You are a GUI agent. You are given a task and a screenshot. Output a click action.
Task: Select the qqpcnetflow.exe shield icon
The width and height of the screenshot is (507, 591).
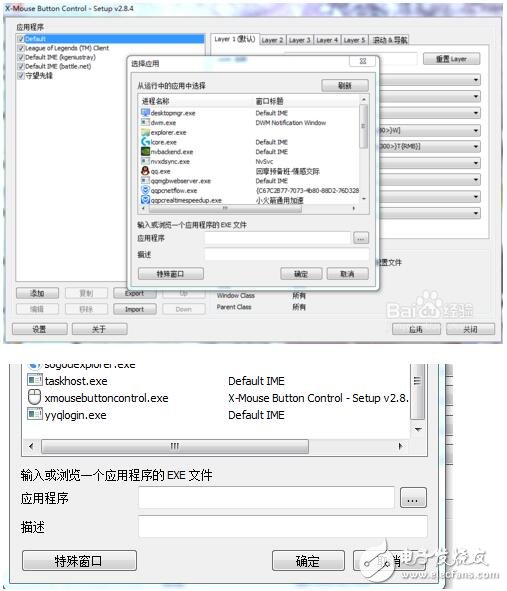pos(145,190)
